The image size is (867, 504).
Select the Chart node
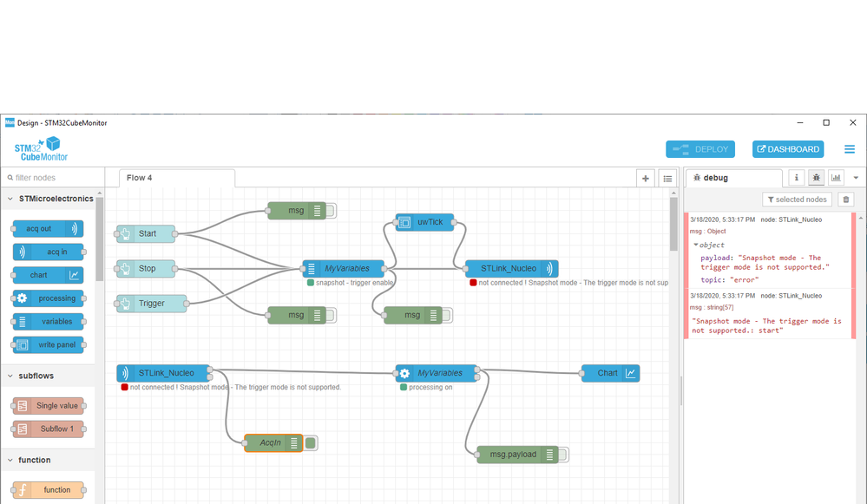[610, 373]
